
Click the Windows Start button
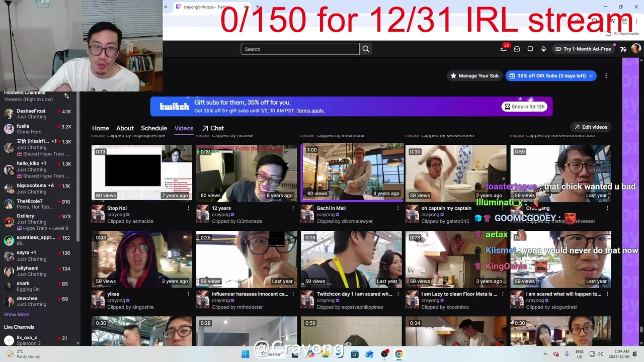[x=245, y=354]
